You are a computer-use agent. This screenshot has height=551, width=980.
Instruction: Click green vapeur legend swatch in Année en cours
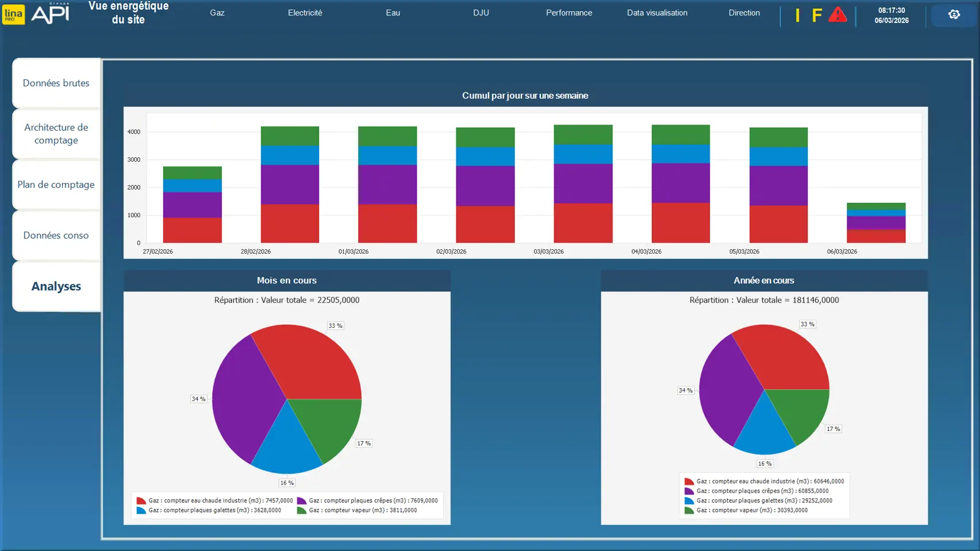pos(689,510)
